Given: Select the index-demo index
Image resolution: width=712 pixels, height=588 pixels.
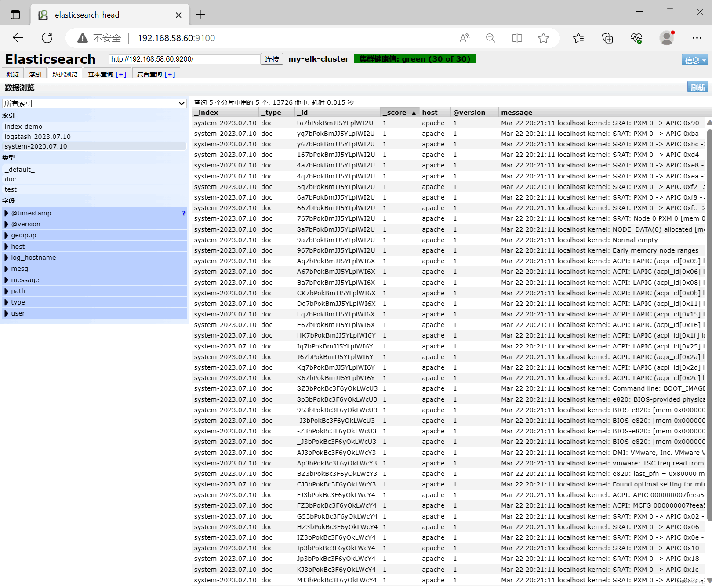Looking at the screenshot, I should (94, 127).
